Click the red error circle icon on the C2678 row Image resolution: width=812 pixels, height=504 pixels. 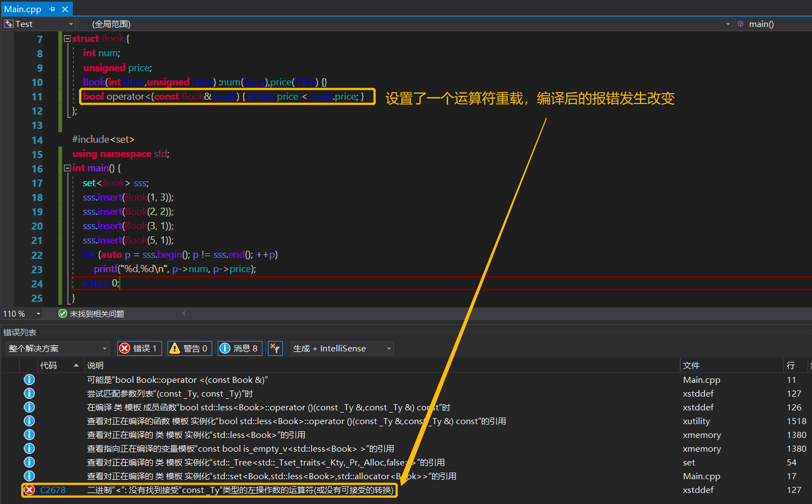[x=29, y=490]
